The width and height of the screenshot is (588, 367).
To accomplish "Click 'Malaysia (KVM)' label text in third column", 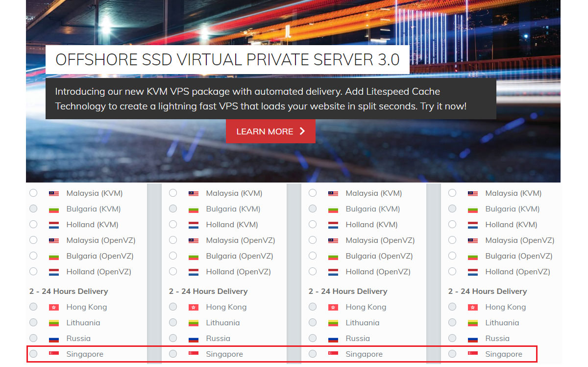I will click(374, 193).
